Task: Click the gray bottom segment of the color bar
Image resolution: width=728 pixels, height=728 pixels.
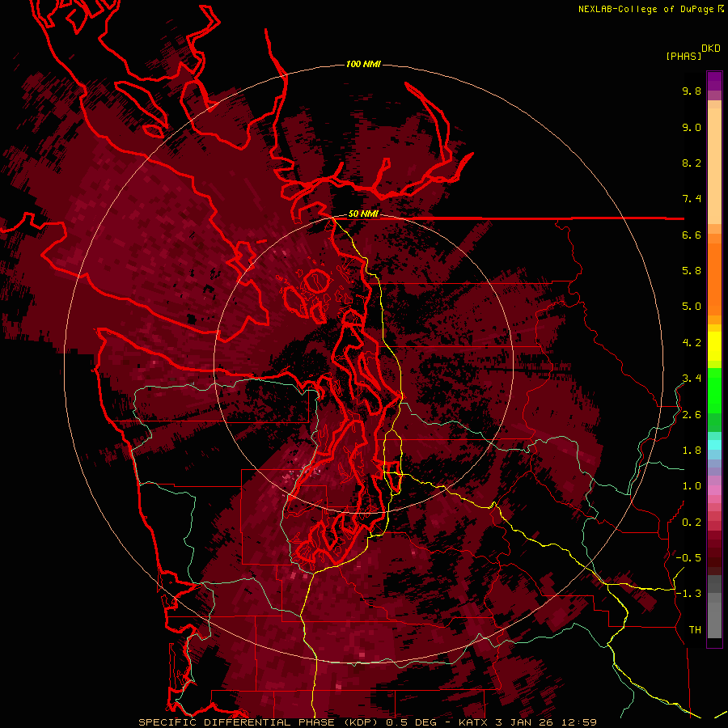Action: [x=714, y=608]
